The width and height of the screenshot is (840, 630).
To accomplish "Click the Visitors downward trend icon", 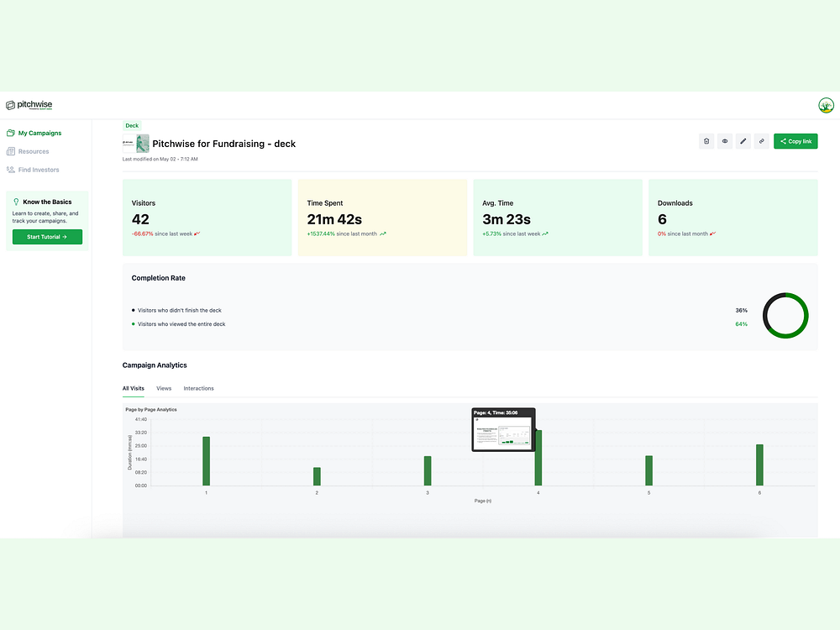I will [x=197, y=234].
